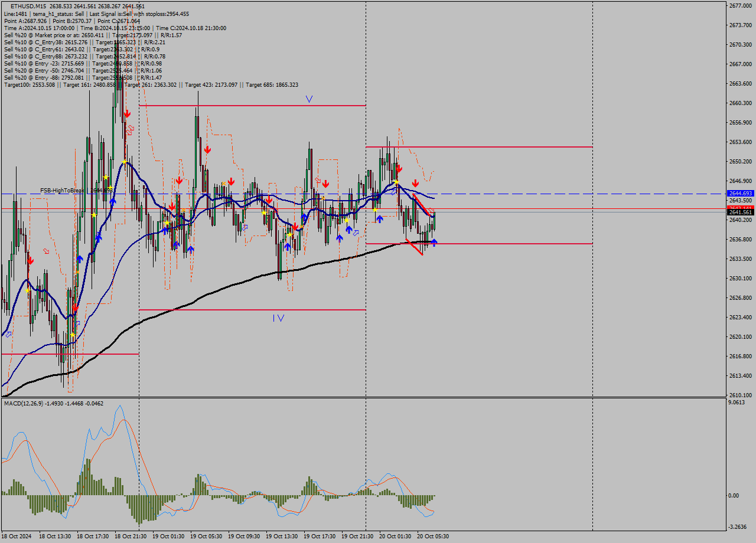Click the 'Sell %20 @ Entry -88' line
756x543 pixels.
pyautogui.click(x=83, y=77)
